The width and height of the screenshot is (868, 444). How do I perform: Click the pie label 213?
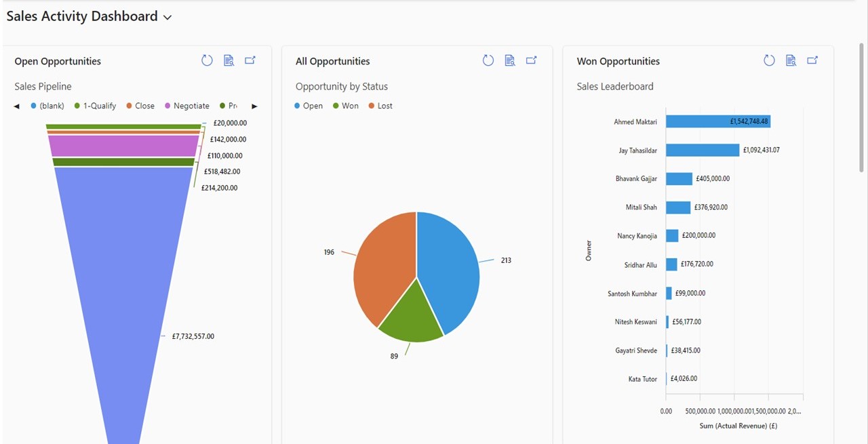pos(506,260)
